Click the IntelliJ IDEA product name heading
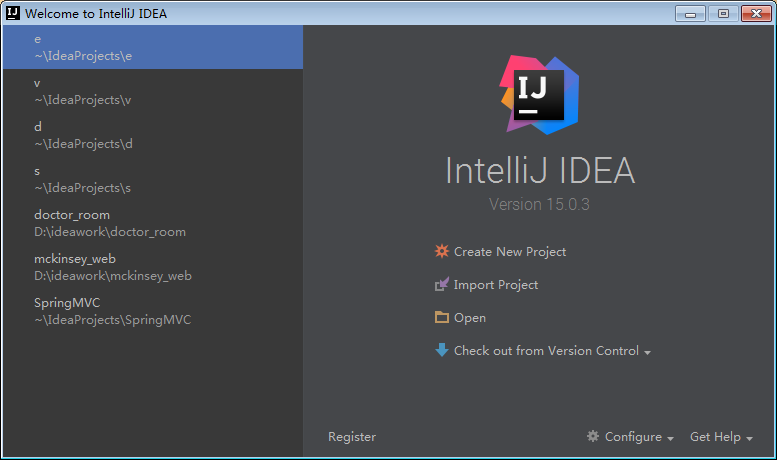The width and height of the screenshot is (777, 460). point(540,171)
